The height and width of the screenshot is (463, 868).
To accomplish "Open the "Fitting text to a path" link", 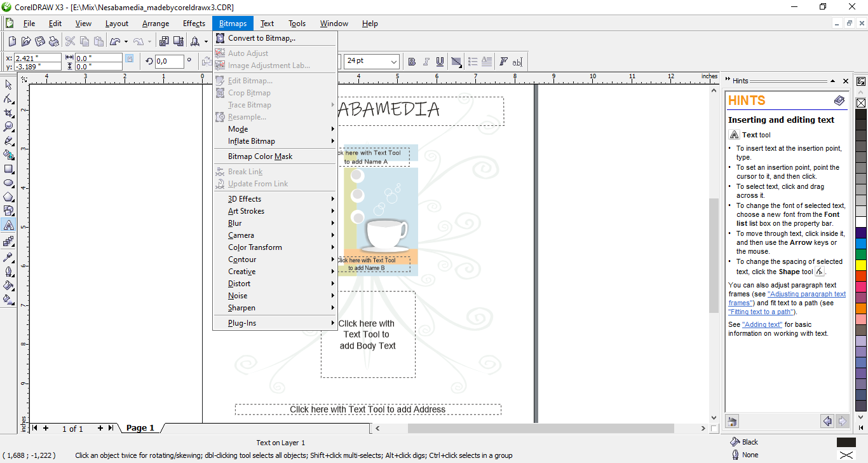I will (761, 312).
